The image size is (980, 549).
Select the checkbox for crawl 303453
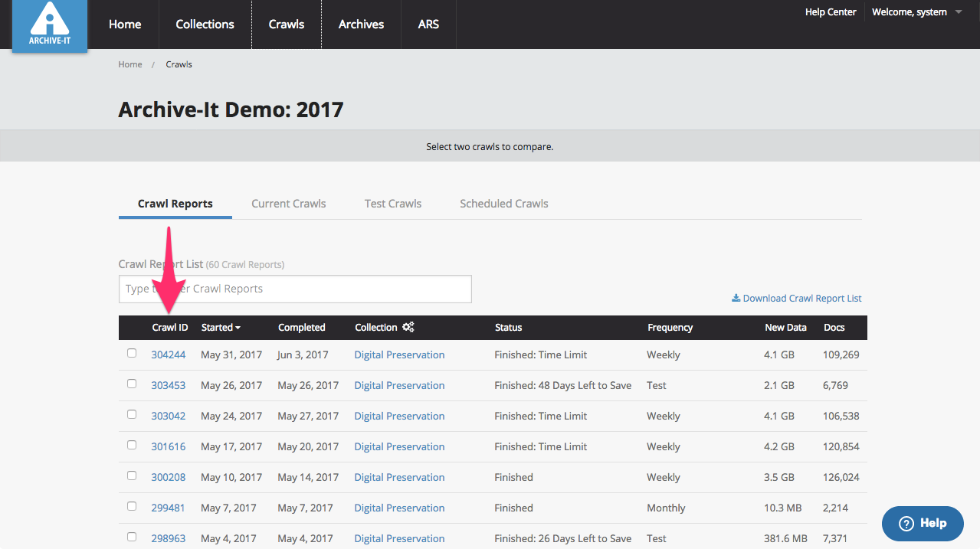coord(132,384)
